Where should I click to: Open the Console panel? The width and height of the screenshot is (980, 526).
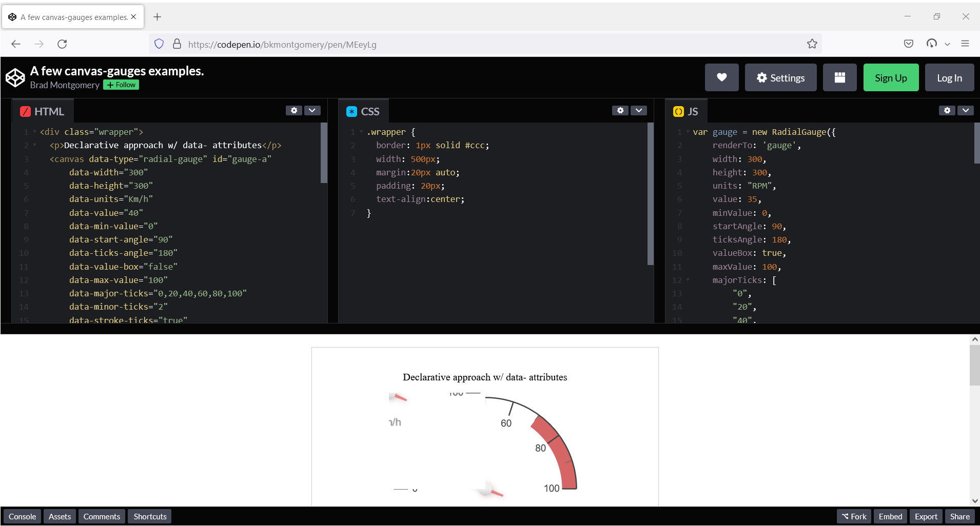click(22, 516)
